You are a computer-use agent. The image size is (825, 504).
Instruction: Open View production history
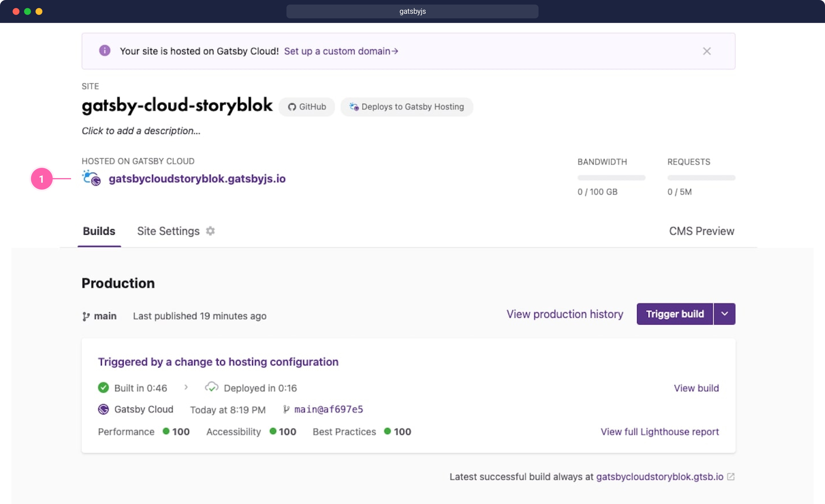click(x=565, y=314)
